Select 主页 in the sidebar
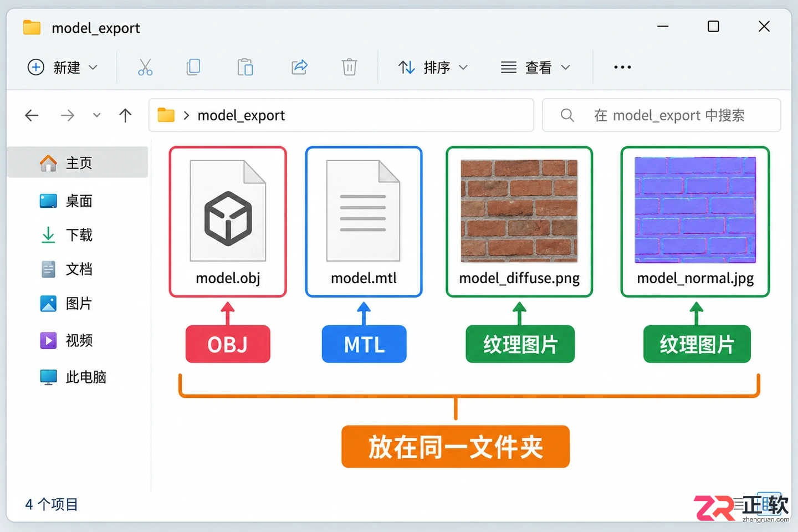 [78, 162]
